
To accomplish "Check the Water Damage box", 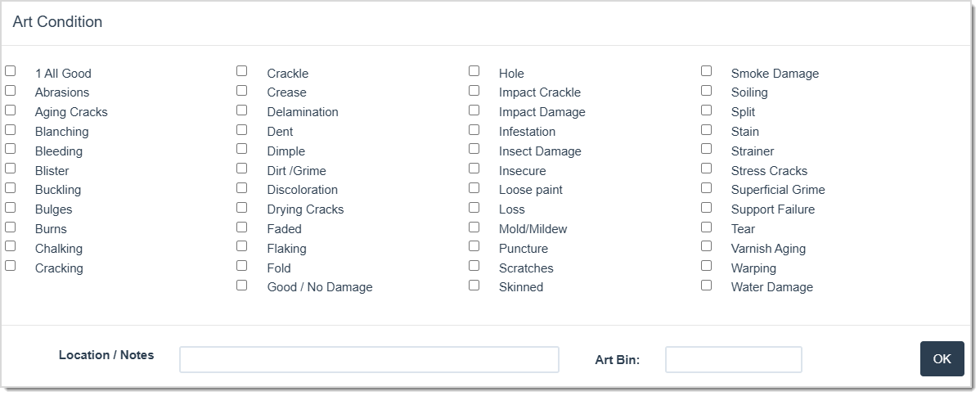I will click(706, 286).
